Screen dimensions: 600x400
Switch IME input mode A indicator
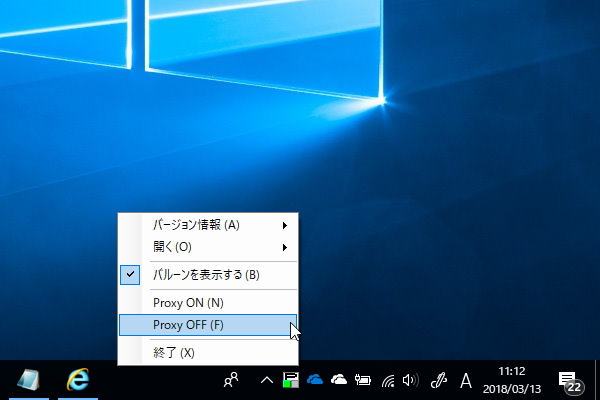point(466,380)
